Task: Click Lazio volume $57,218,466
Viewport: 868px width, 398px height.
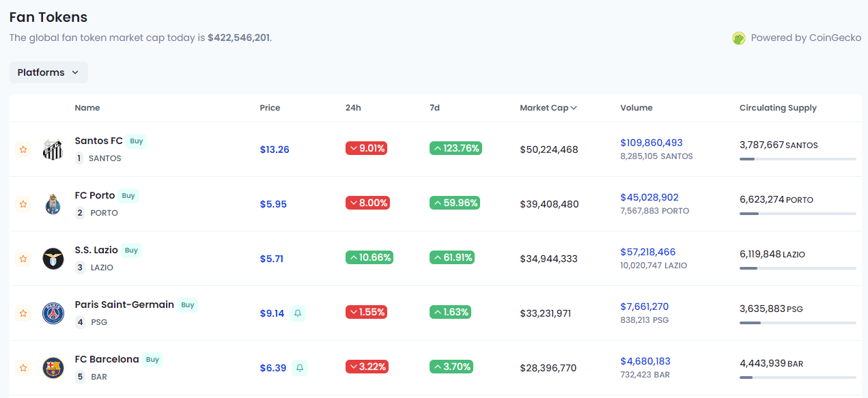Action: [x=648, y=252]
